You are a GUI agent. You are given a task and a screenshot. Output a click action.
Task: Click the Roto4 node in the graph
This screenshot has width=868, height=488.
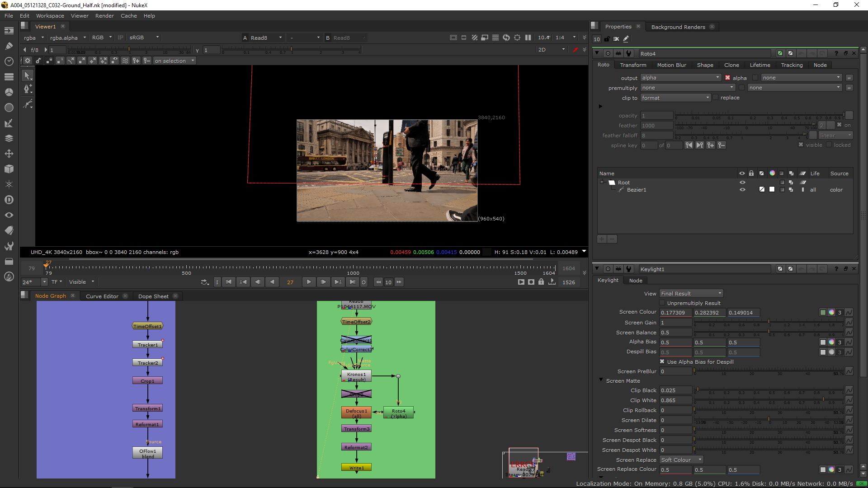(398, 413)
